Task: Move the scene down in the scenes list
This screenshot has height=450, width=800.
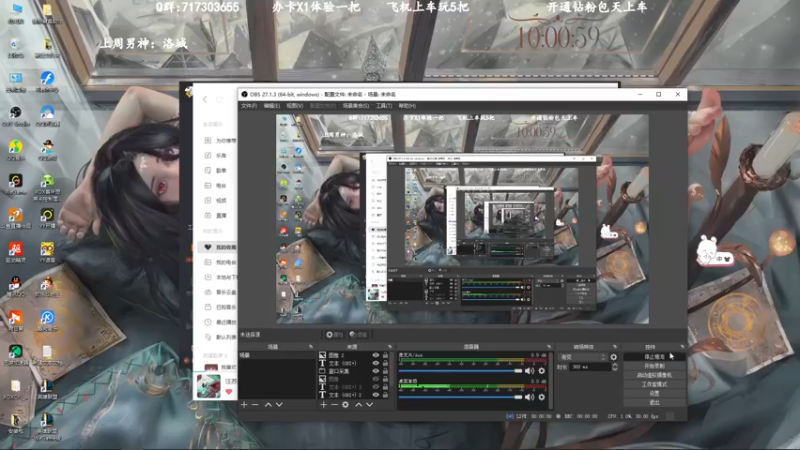Action: pyautogui.click(x=279, y=405)
